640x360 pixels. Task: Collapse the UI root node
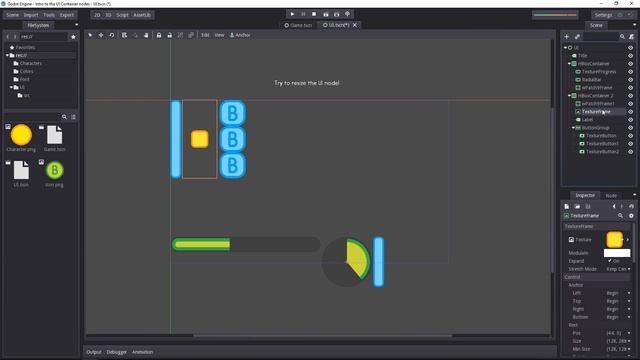[x=565, y=48]
